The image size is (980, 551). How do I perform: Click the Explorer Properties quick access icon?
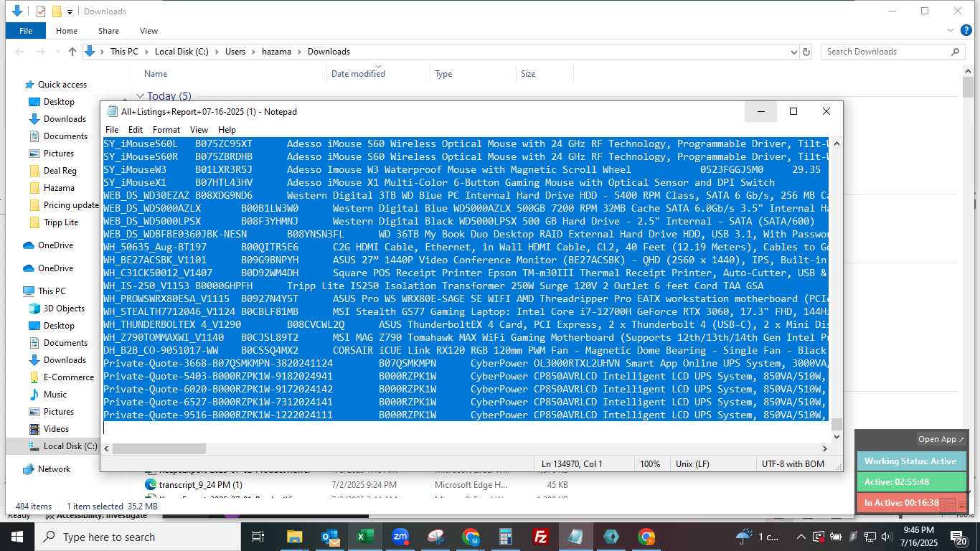tap(41, 11)
